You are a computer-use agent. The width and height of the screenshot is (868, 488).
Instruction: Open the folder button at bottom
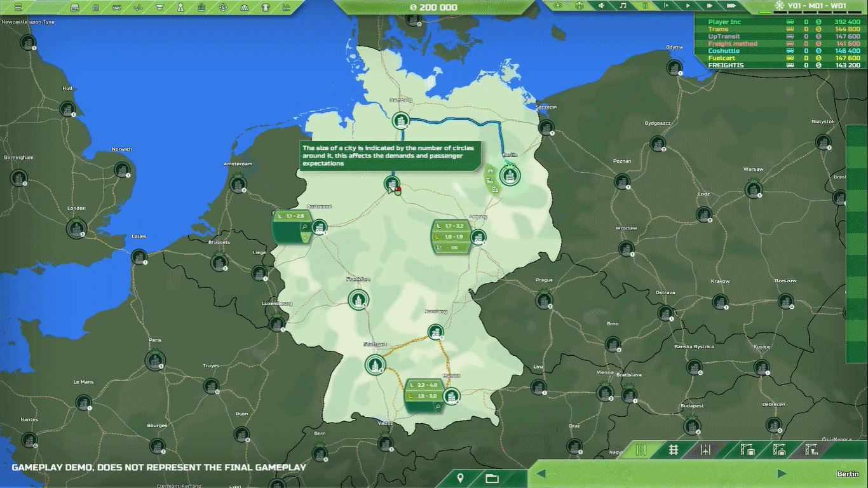pyautogui.click(x=492, y=478)
